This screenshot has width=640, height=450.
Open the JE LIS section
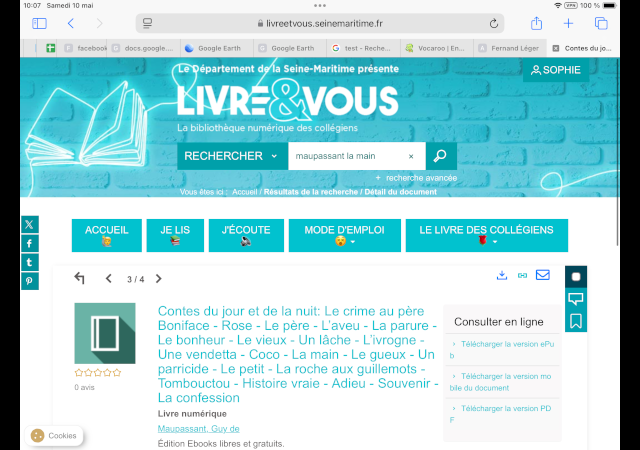(175, 235)
